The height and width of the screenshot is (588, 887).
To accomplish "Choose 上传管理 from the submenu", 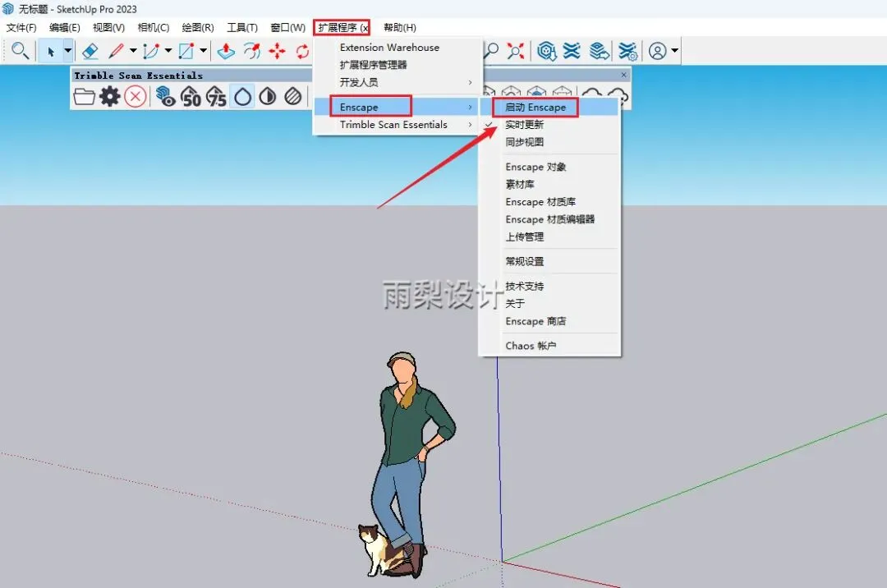I will (549, 237).
